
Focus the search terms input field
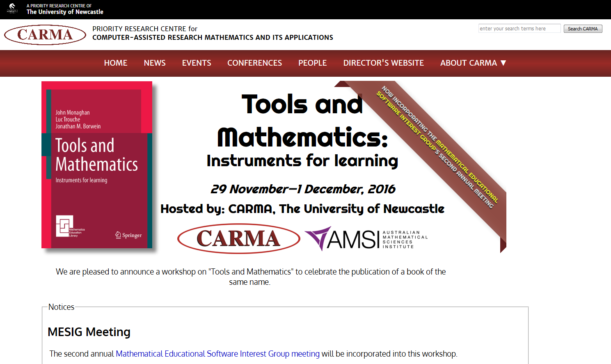(519, 28)
